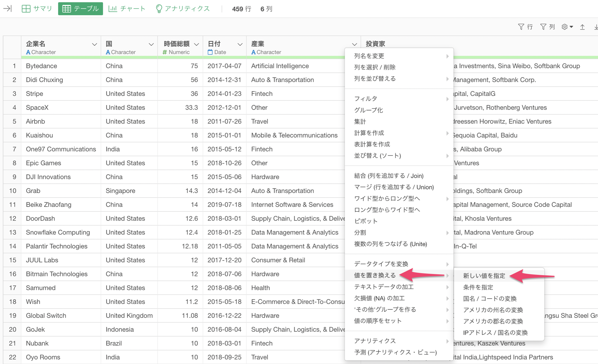Choose マージ (行を追加する / Union)
598x364 pixels.
(399, 187)
